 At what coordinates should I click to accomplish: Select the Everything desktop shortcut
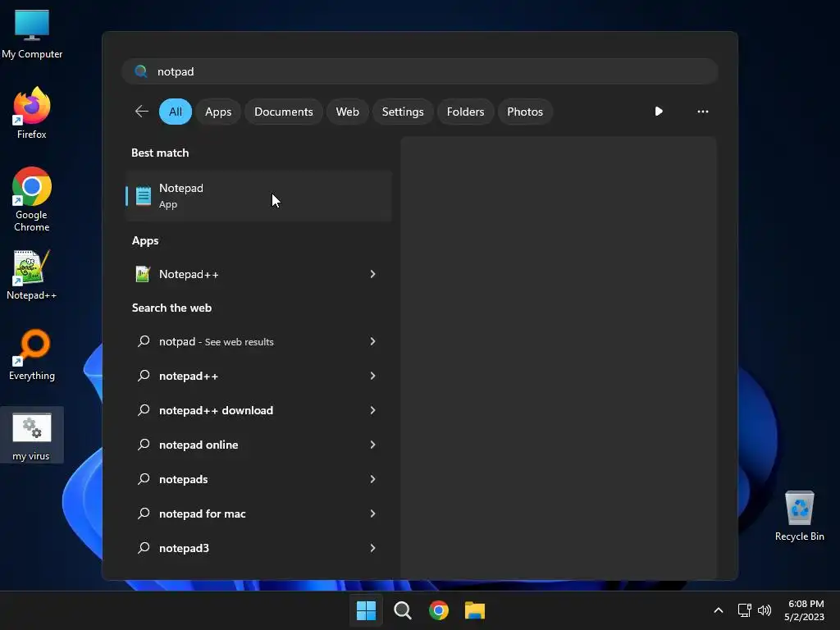pyautogui.click(x=32, y=355)
